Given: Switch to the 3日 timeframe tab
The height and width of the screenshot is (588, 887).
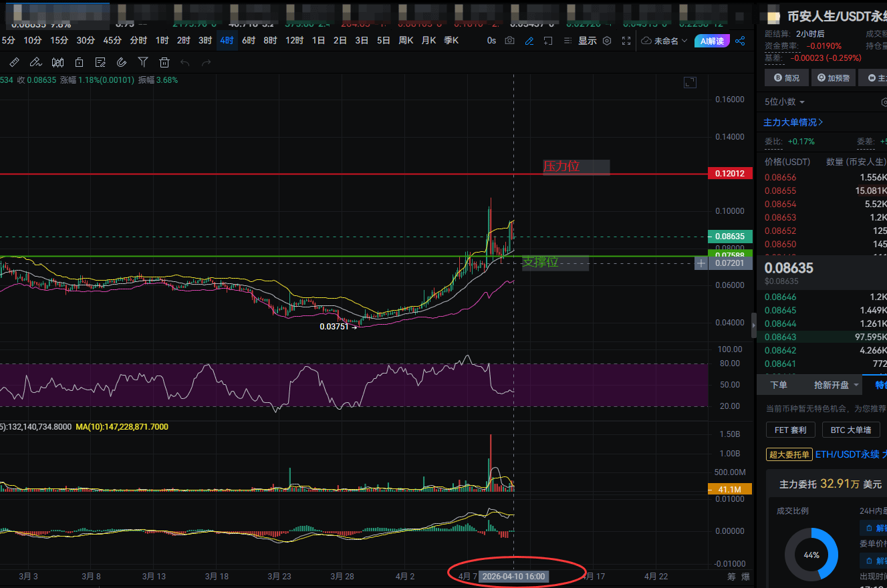Looking at the screenshot, I should 362,40.
